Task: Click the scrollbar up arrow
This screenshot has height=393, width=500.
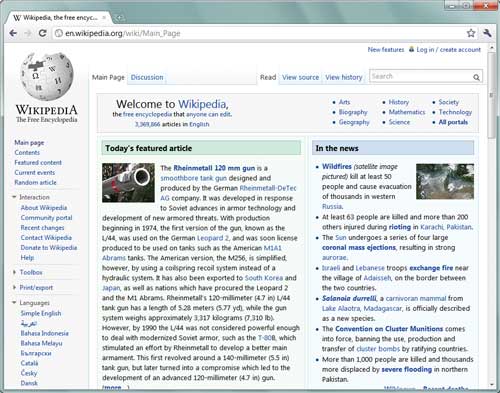Action: [x=492, y=48]
